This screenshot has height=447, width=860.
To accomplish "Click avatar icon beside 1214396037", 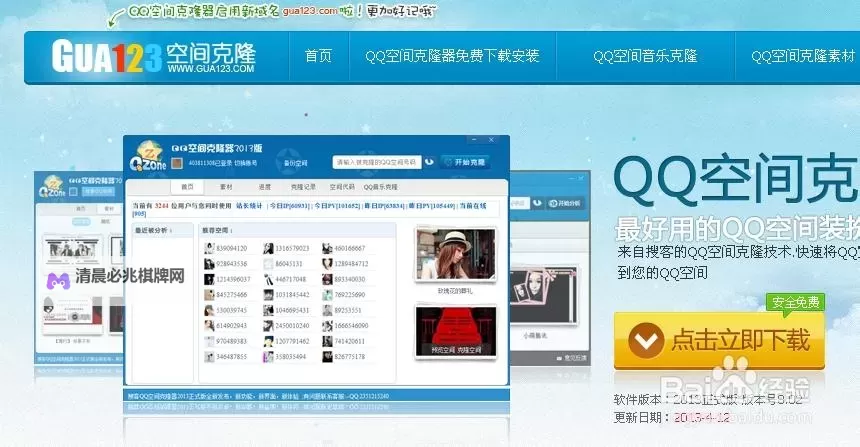I will pos(209,279).
